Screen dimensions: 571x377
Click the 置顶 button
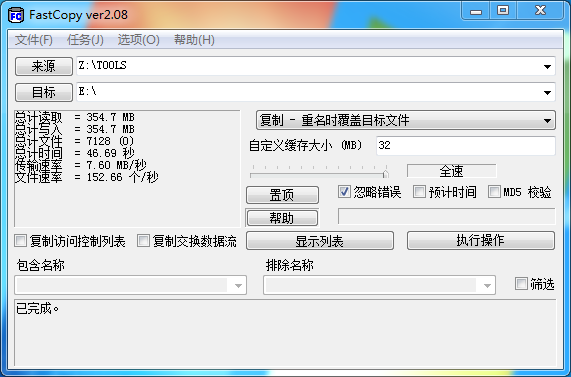click(282, 195)
